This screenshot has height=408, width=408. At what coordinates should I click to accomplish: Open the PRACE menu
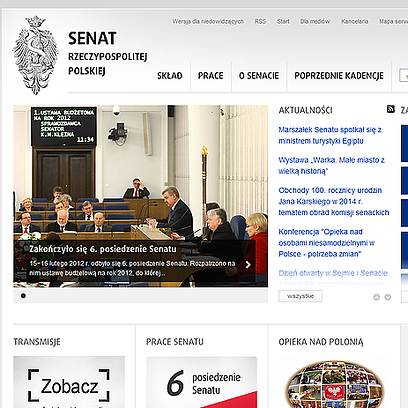pos(211,76)
